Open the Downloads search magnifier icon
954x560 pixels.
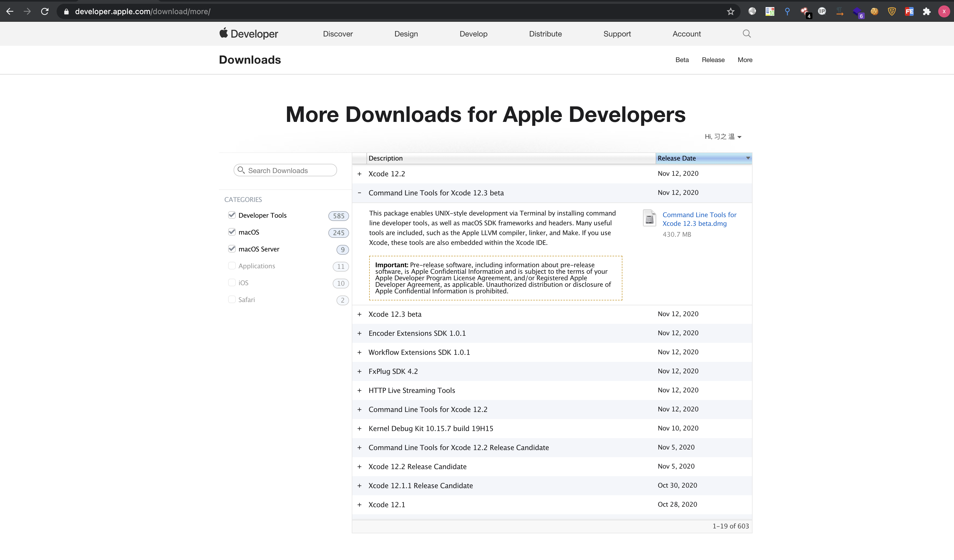click(241, 170)
